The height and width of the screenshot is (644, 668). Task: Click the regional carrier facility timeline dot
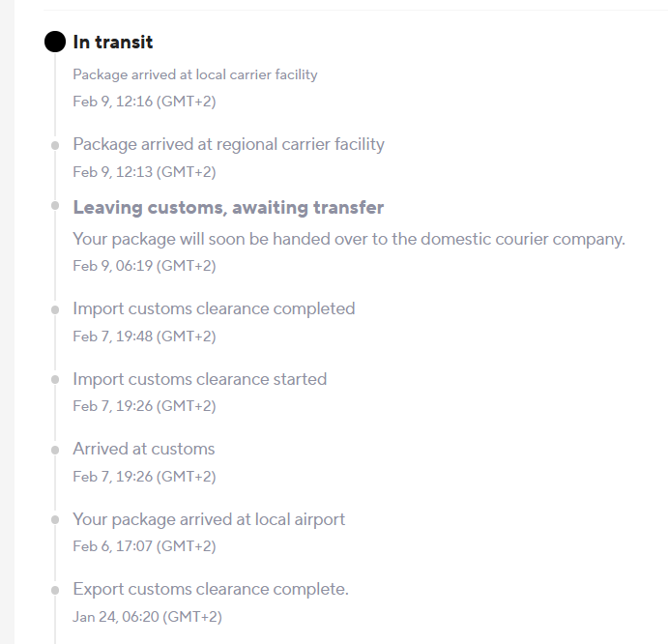(55, 146)
